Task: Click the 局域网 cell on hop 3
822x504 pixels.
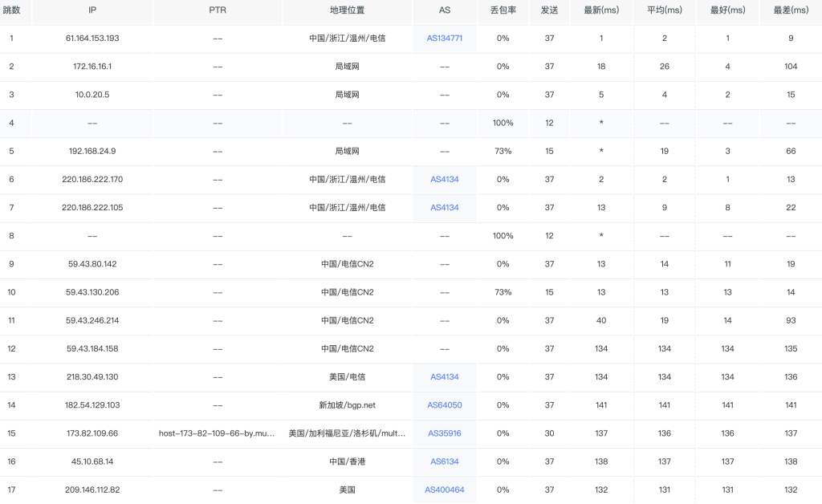Action: 347,94
